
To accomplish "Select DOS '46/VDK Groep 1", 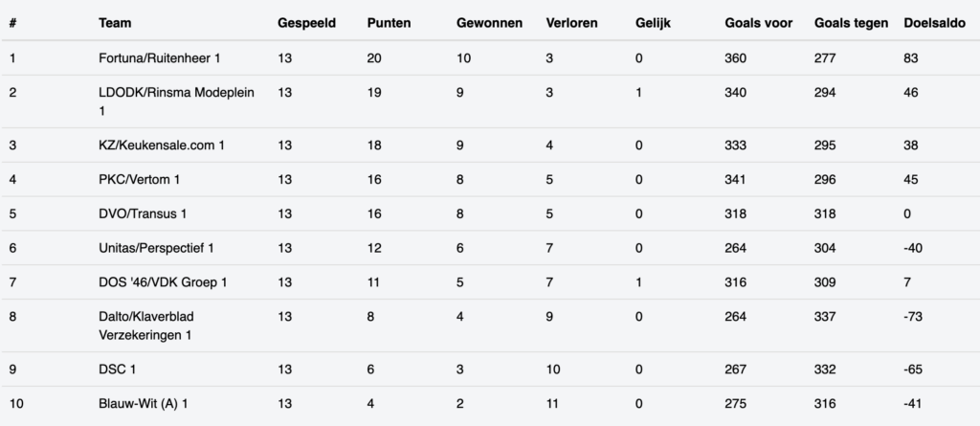I will [x=163, y=282].
